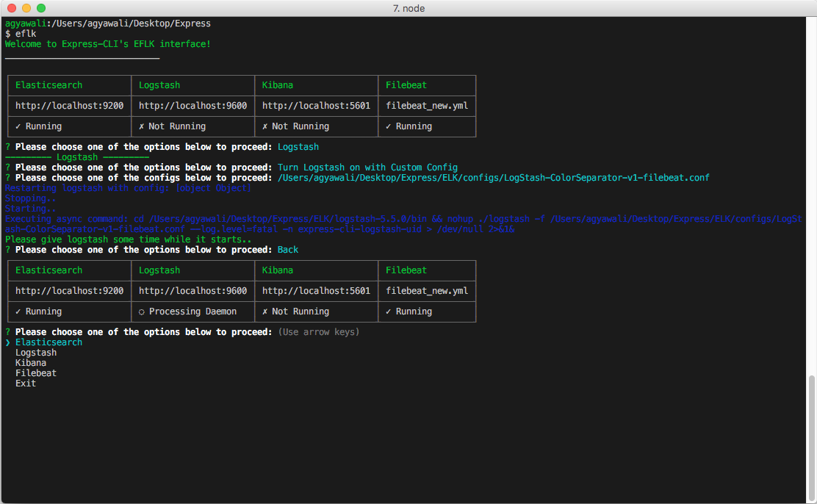Viewport: 817px width, 504px height.
Task: Choose Filebeat from the options list
Action: tap(36, 373)
